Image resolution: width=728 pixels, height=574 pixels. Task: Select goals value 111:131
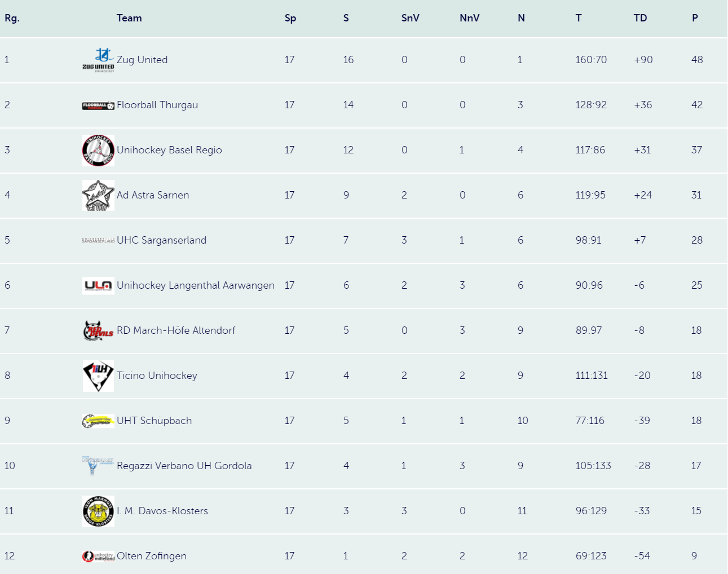[x=592, y=376]
